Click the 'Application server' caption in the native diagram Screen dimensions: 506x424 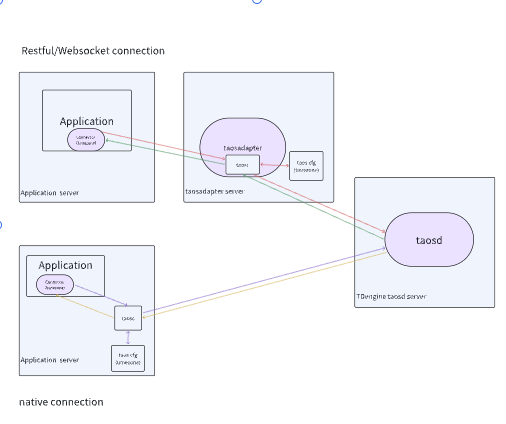click(x=50, y=360)
